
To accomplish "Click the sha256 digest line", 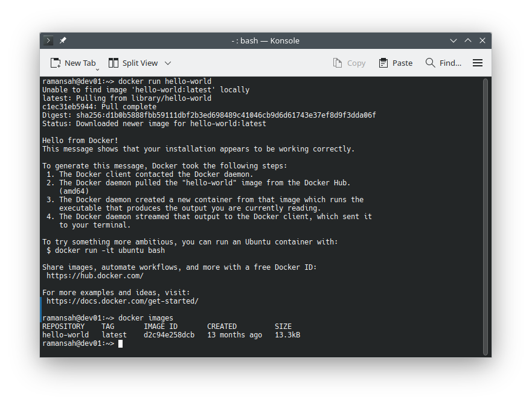I will click(x=209, y=115).
